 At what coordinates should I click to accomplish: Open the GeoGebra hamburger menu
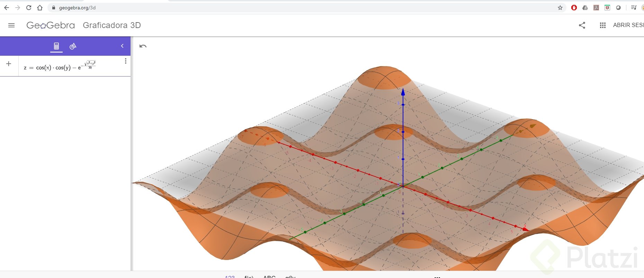(11, 25)
